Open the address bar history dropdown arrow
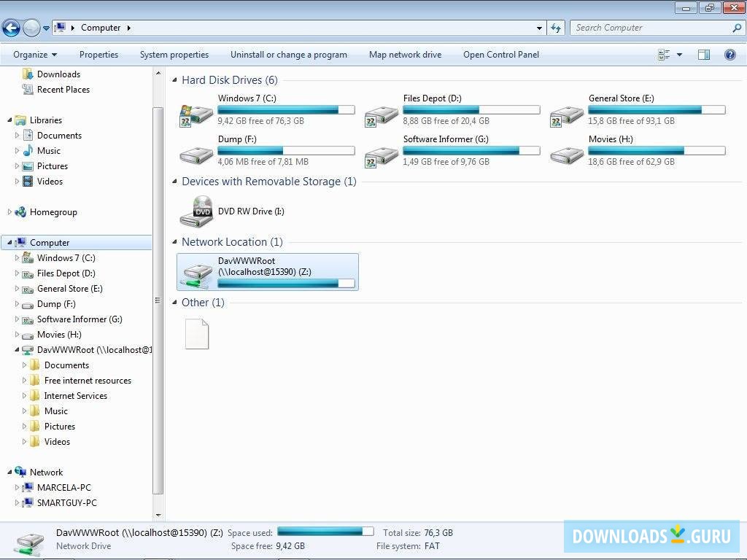 (x=539, y=28)
